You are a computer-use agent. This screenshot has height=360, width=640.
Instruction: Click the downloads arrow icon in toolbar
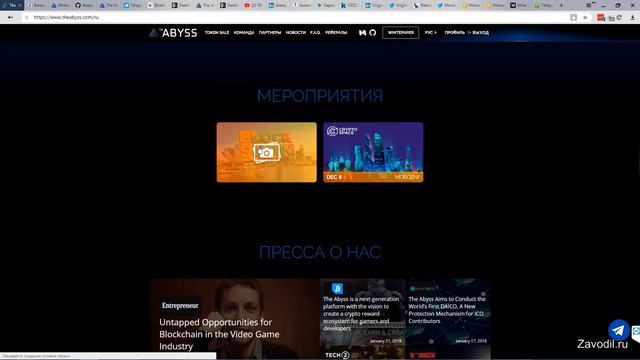click(633, 18)
